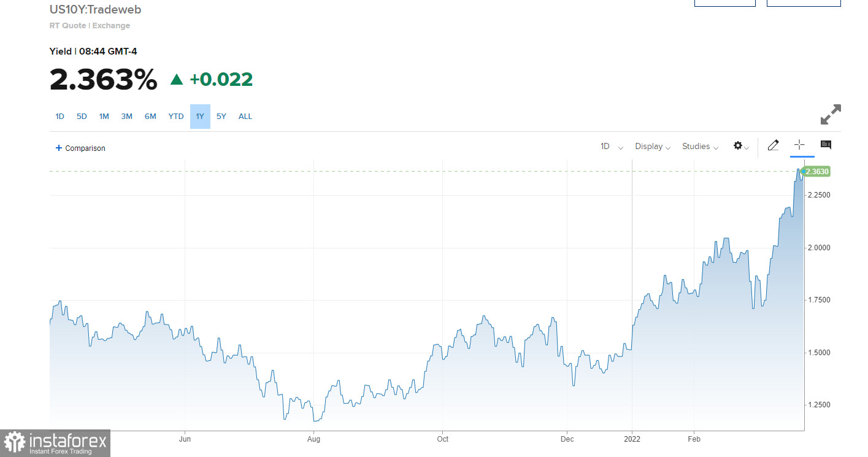Open the Studies dropdown
Viewport: 868px width, 457px height.
(700, 147)
